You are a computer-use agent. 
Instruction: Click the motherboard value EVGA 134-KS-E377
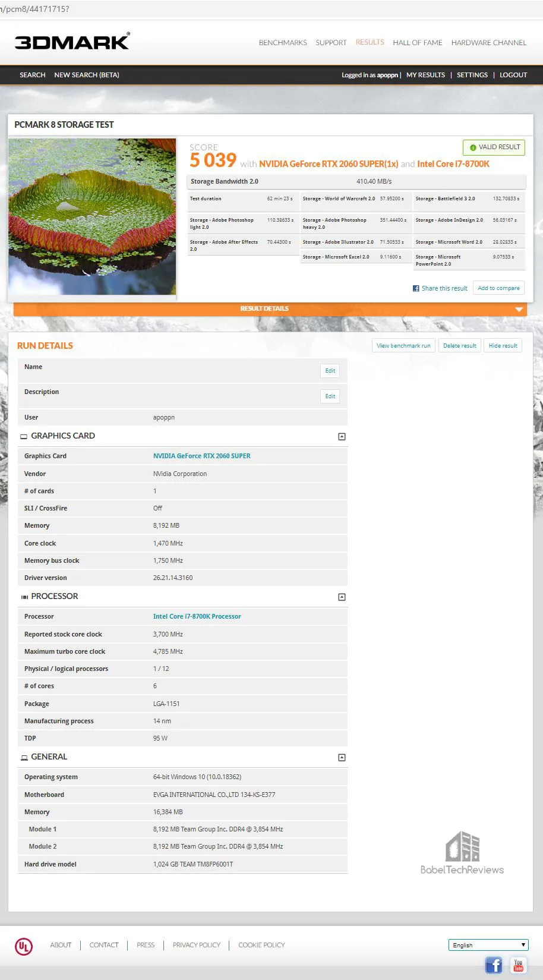tap(214, 795)
